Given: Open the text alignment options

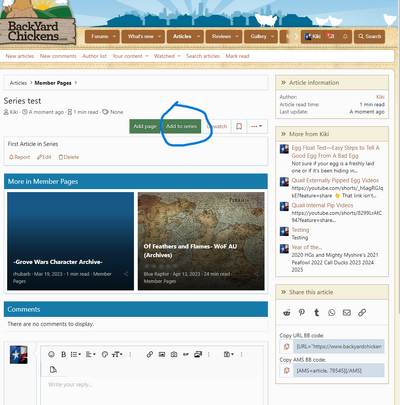Looking at the screenshot, I should (x=90, y=354).
